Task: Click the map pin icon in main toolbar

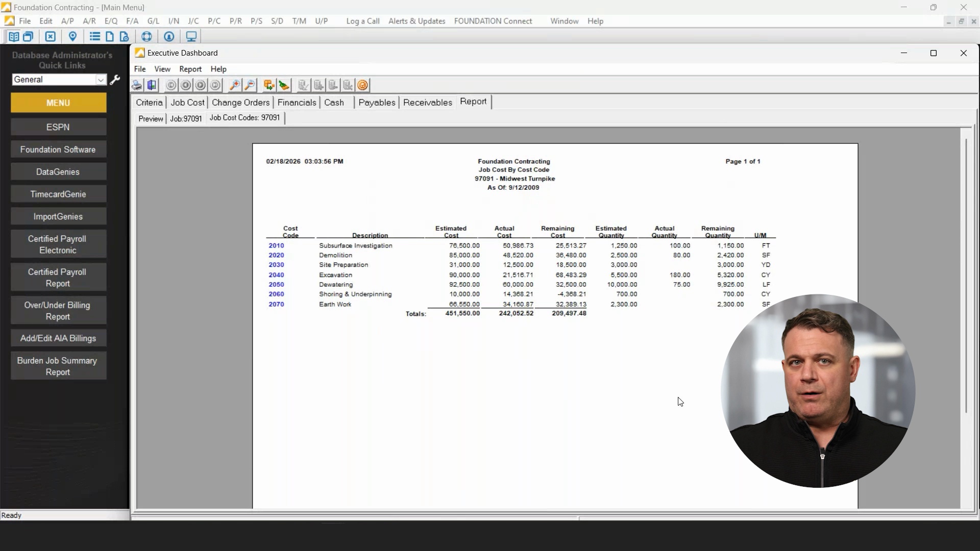Action: click(73, 36)
